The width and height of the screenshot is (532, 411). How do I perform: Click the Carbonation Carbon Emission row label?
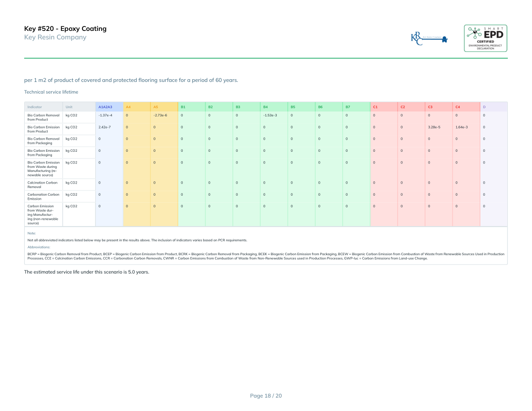(43, 197)
